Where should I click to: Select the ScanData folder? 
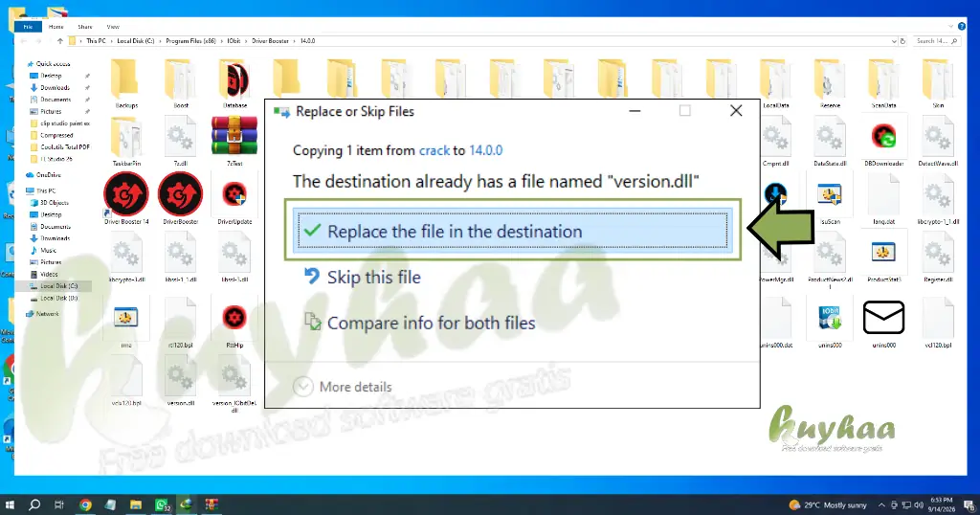[883, 83]
